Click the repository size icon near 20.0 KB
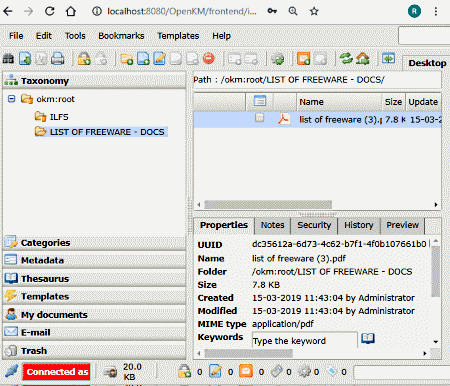The height and width of the screenshot is (386, 450). 110,372
